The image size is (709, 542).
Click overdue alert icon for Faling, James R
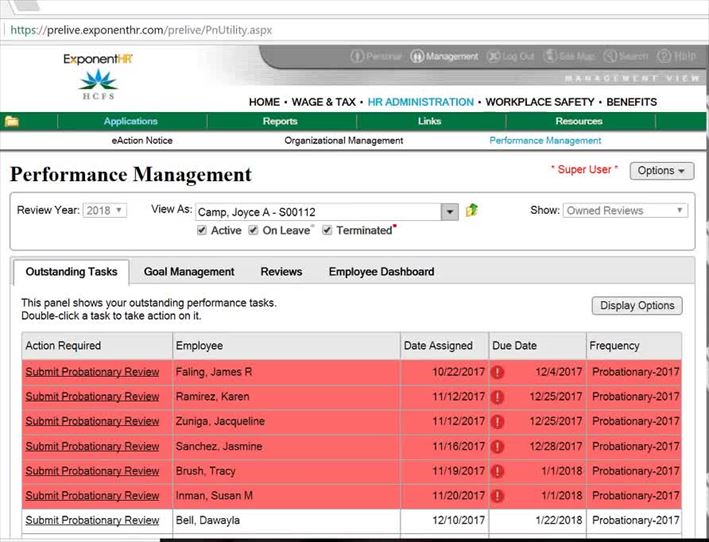pyautogui.click(x=497, y=372)
